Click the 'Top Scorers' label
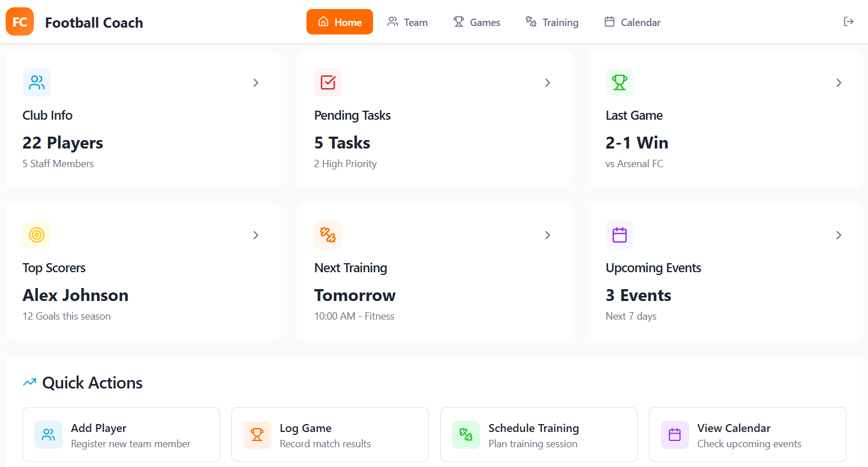This screenshot has width=868, height=467. pyautogui.click(x=54, y=268)
